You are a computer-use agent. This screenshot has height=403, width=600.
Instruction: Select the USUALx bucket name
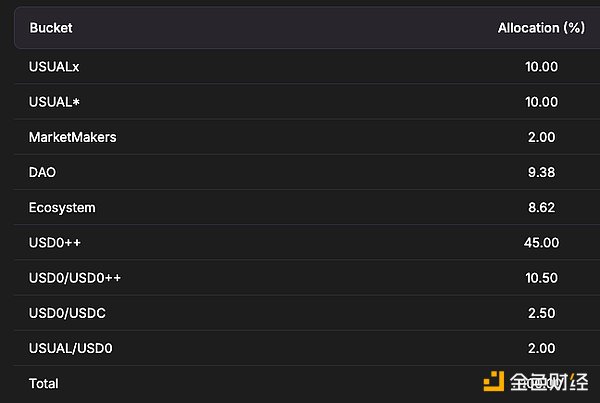pyautogui.click(x=54, y=67)
